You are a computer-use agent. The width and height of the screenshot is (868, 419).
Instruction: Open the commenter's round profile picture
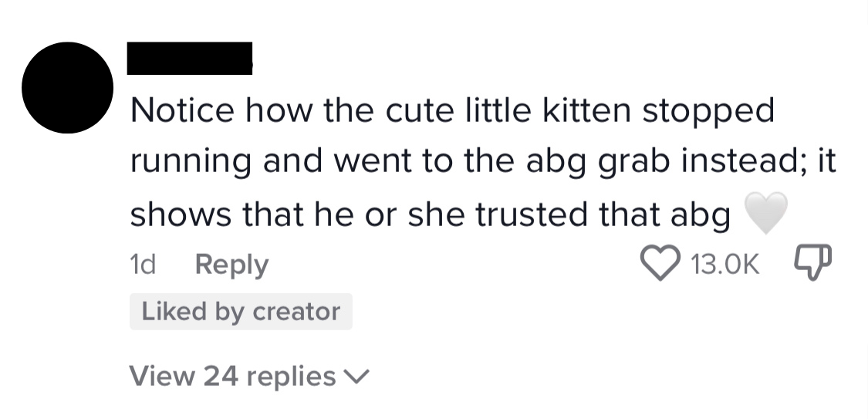(67, 87)
